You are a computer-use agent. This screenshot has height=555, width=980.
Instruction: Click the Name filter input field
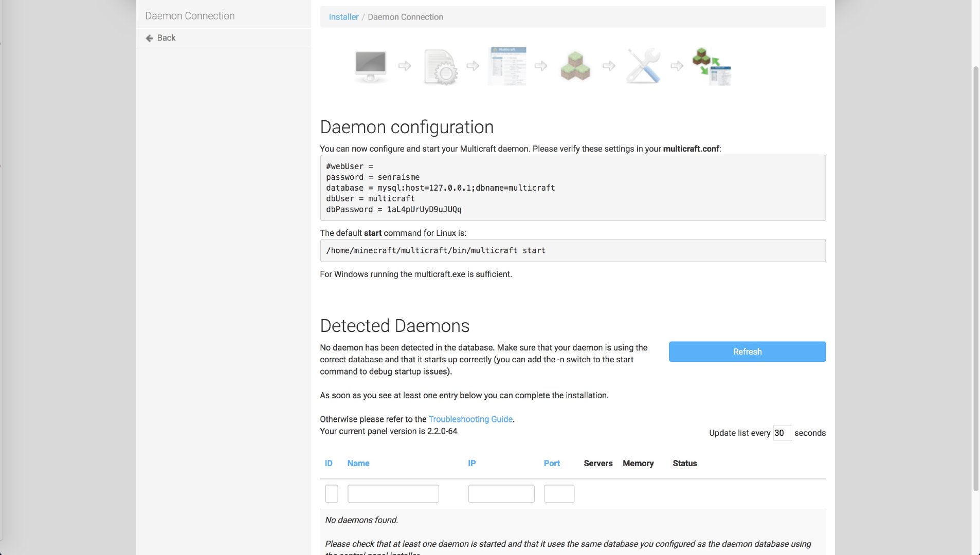pos(393,494)
